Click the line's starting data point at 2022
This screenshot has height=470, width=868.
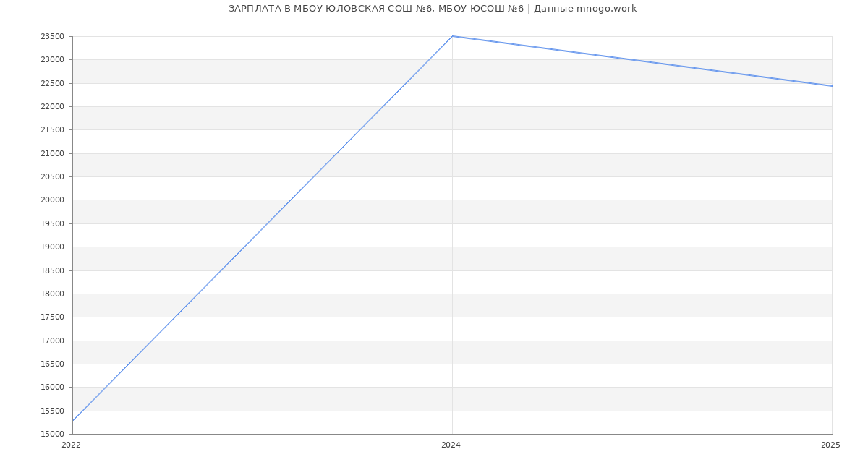72,421
